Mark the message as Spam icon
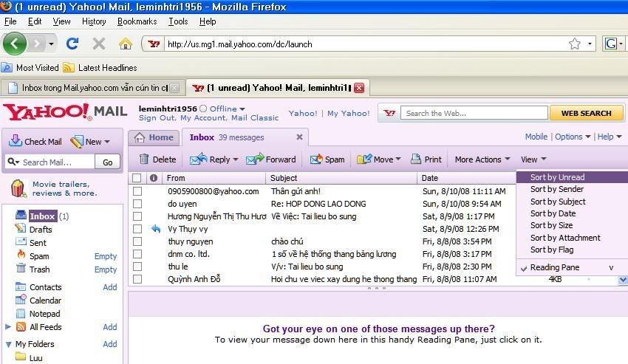The image size is (628, 364). pos(316,159)
